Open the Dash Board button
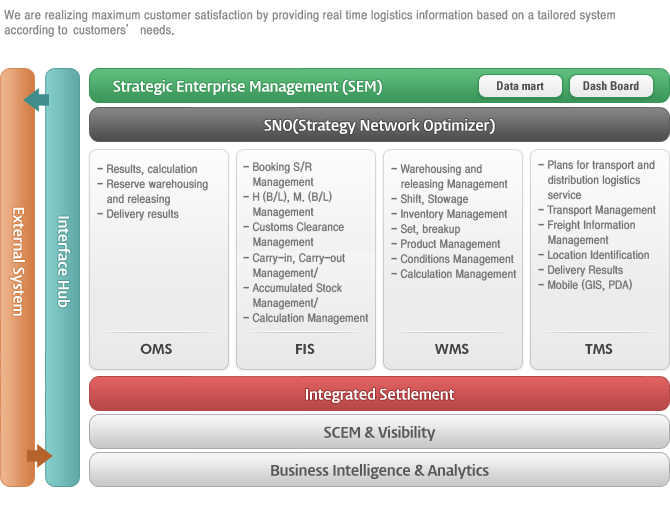Image resolution: width=670 pixels, height=523 pixels. pyautogui.click(x=611, y=86)
